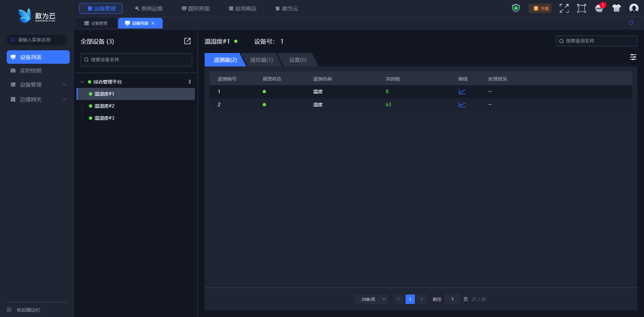Click the 升级 upgrade button

540,8
